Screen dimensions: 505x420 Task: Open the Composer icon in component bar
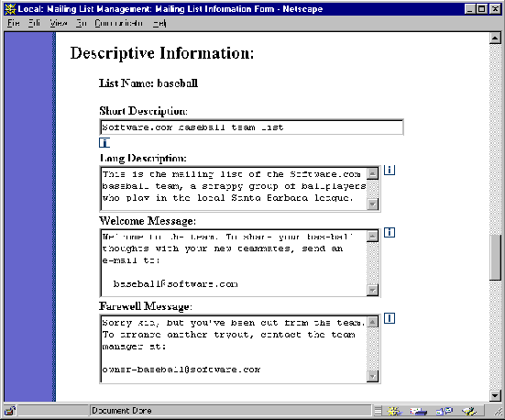coord(469,411)
